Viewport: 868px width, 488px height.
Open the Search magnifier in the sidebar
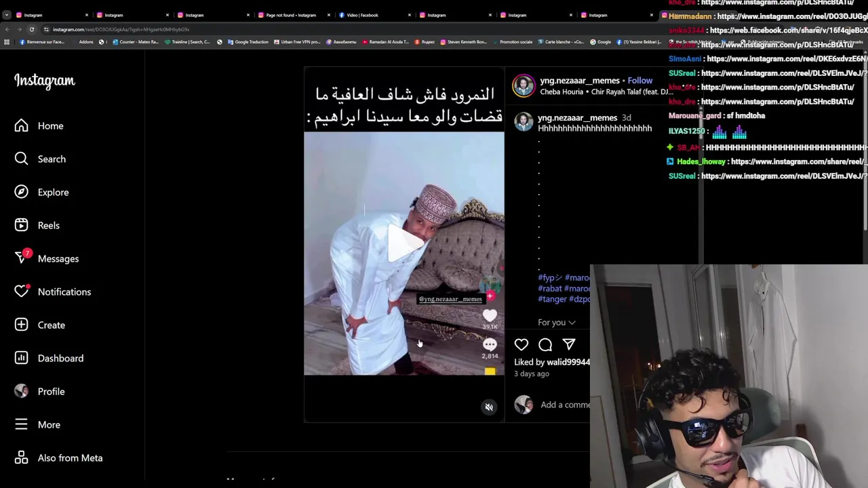(21, 159)
